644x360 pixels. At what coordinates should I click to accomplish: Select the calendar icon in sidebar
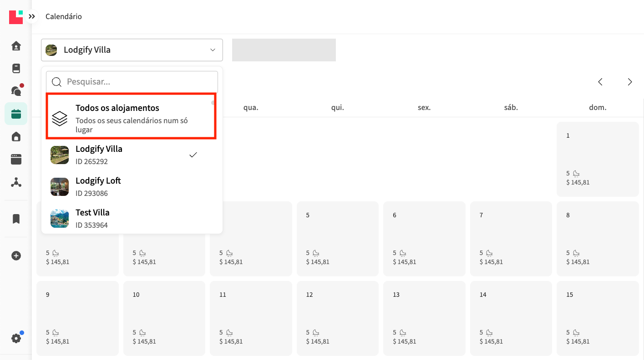(x=16, y=114)
